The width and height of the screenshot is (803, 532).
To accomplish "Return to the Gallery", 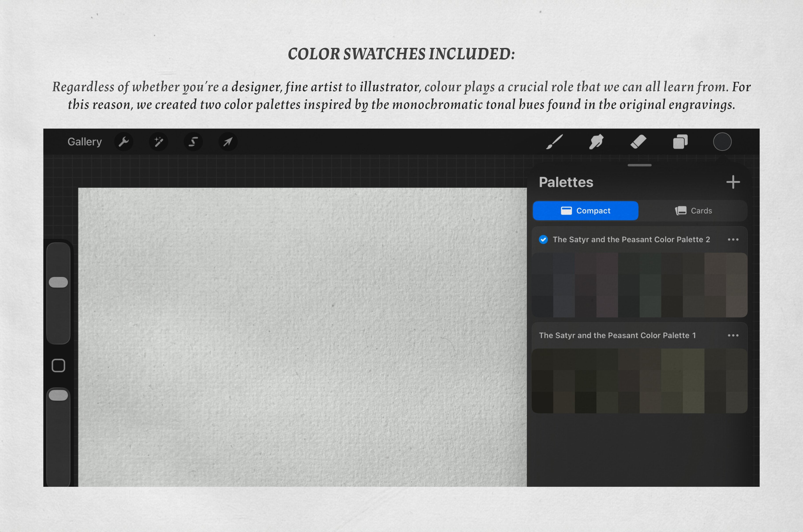I will (x=84, y=142).
